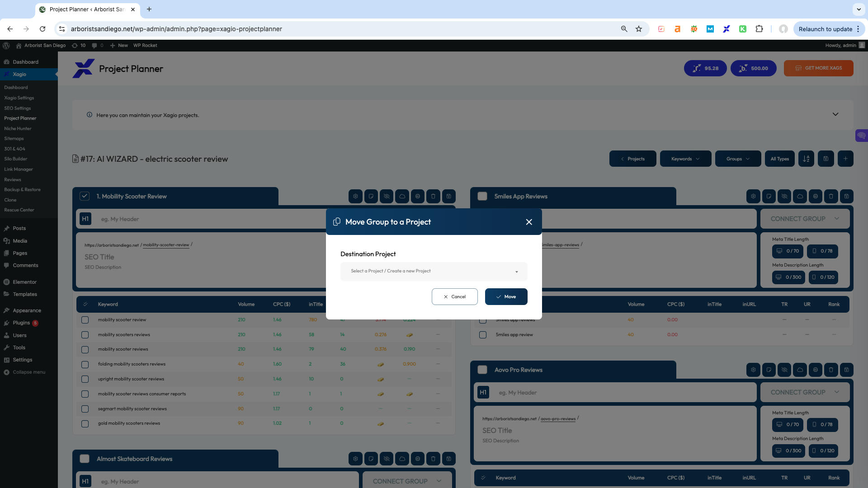Check the 5miles App Reviews group checkbox
The height and width of the screenshot is (488, 868).
(x=482, y=196)
